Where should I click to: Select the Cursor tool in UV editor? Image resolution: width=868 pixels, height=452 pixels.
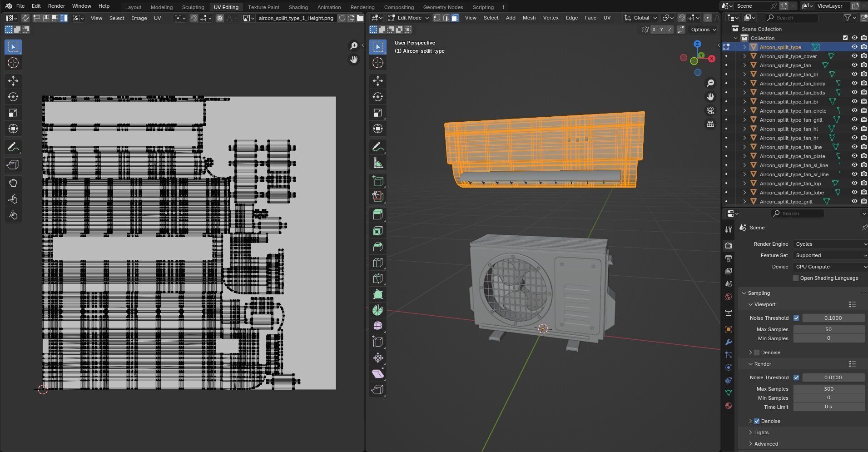(x=13, y=63)
